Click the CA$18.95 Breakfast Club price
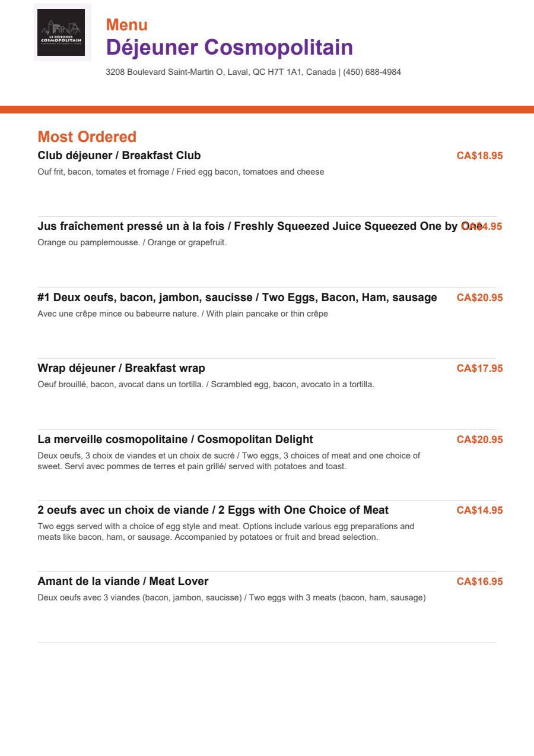The width and height of the screenshot is (534, 756). click(479, 156)
